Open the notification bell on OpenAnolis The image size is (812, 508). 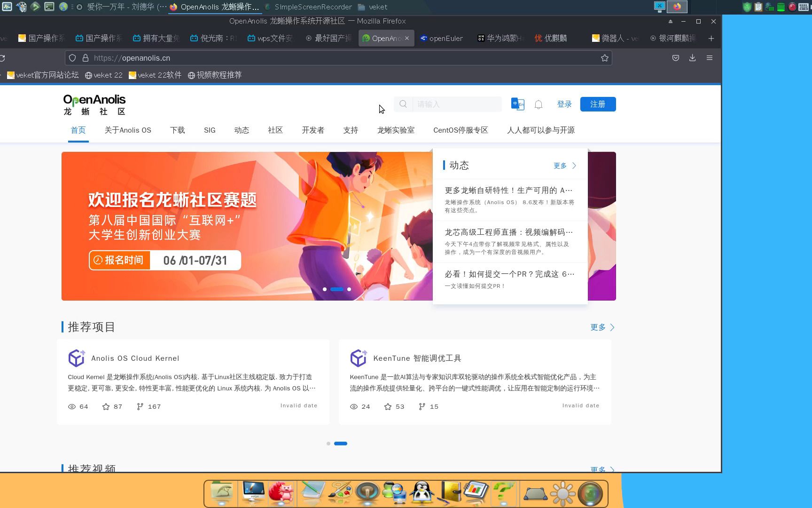[539, 104]
